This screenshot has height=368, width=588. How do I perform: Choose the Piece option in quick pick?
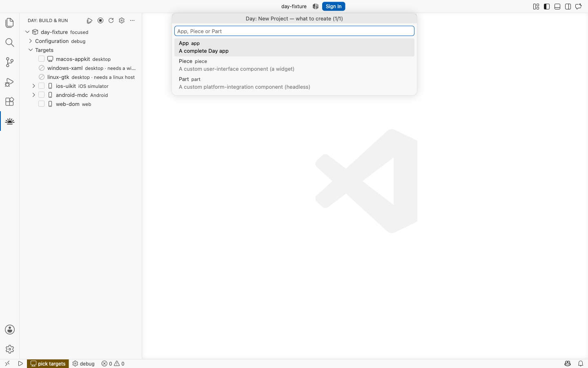(294, 65)
